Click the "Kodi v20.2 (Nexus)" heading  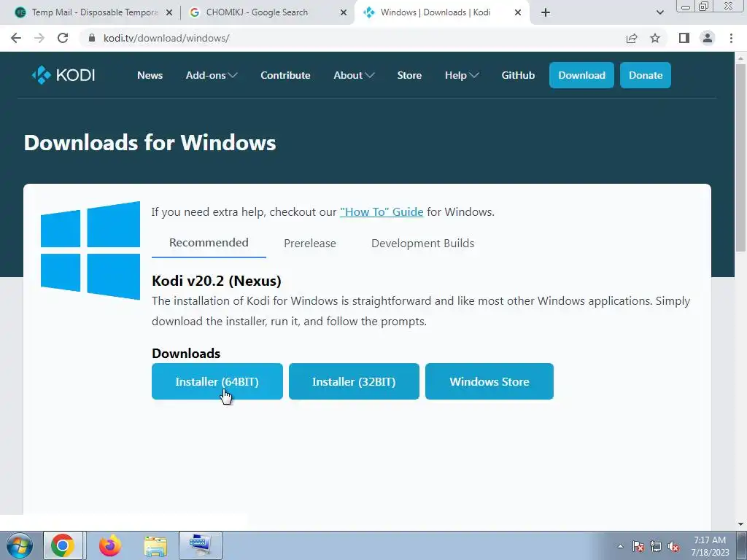click(x=217, y=281)
